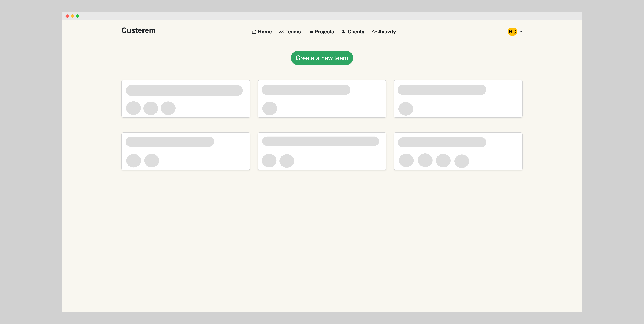Open the Projects nav item
The image size is (644, 324).
321,32
